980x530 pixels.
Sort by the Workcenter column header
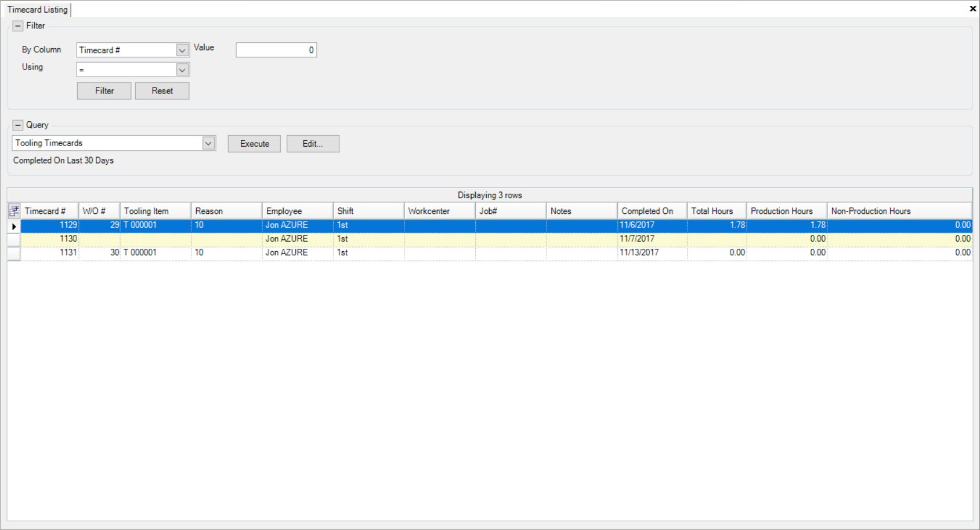(x=440, y=211)
